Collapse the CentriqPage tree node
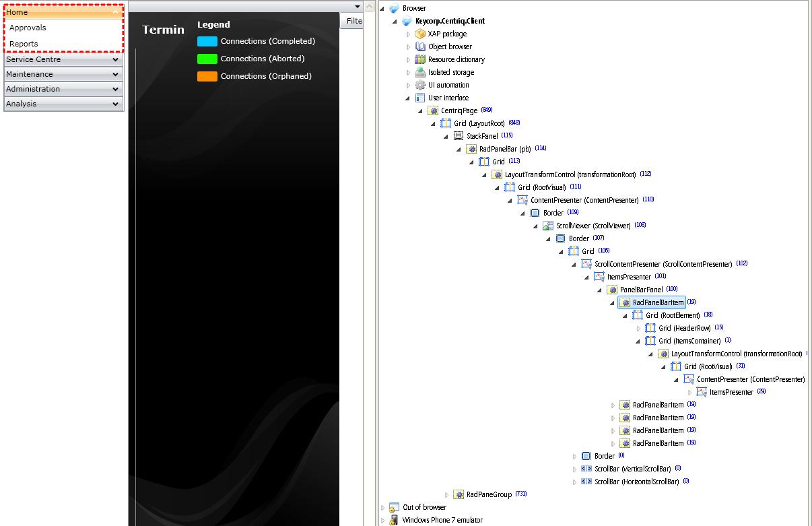The image size is (812, 526). [x=421, y=110]
